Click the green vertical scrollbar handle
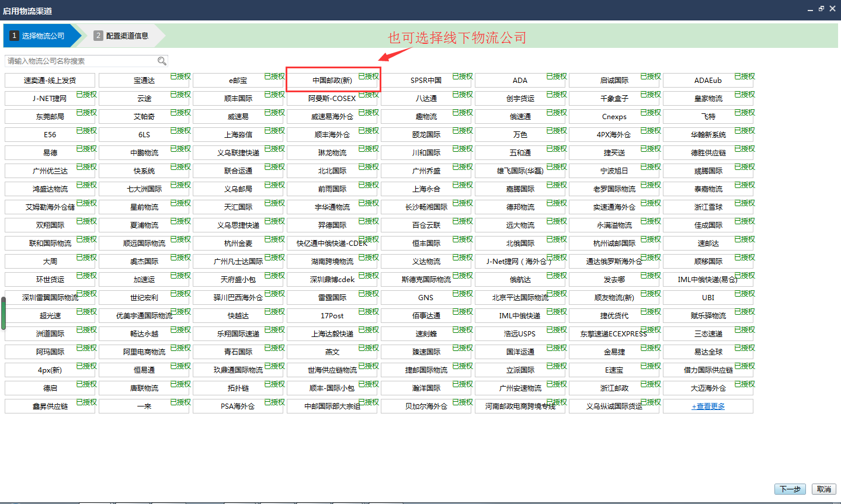This screenshot has height=504, width=841. [3, 313]
